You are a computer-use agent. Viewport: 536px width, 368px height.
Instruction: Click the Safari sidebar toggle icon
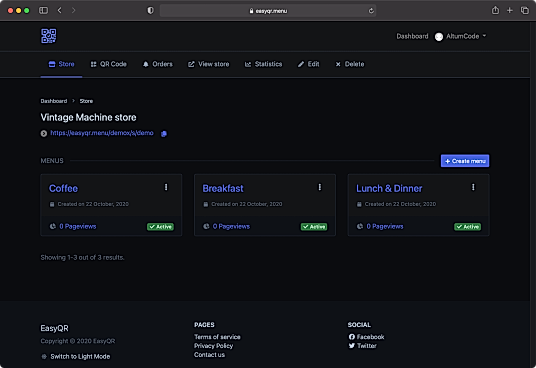click(x=43, y=11)
